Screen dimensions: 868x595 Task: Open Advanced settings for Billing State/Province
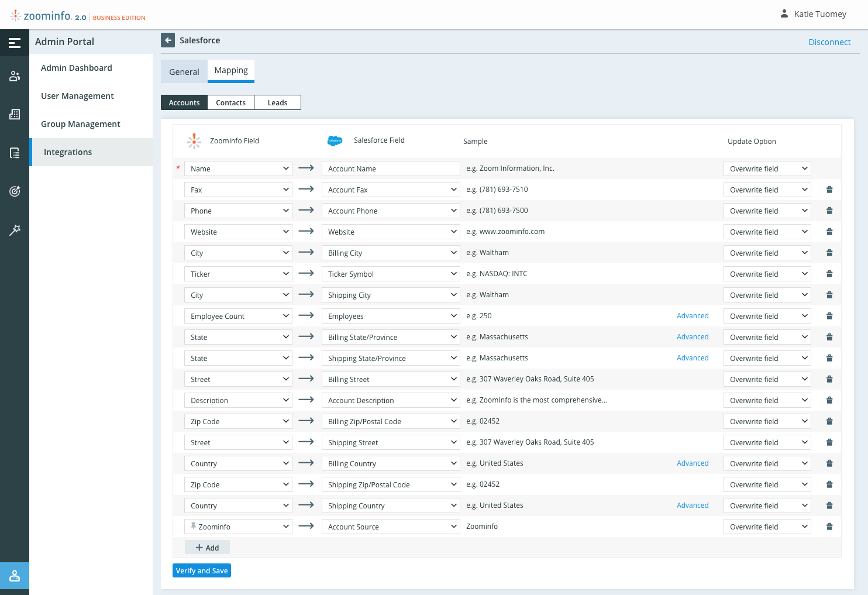click(x=693, y=337)
